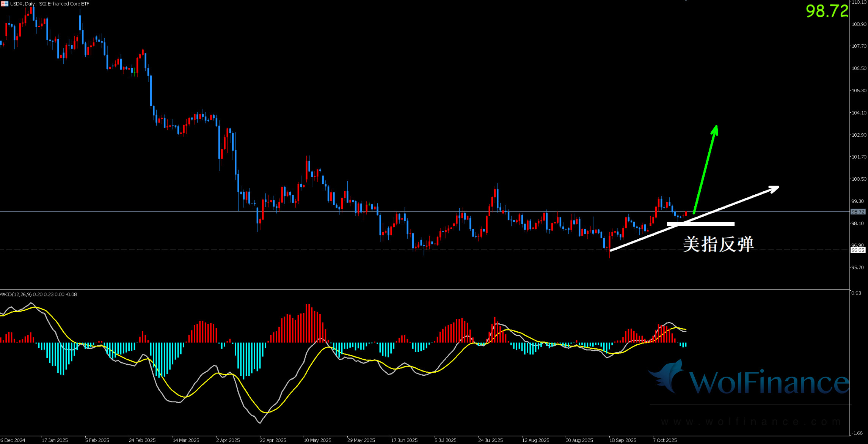Click the WolFinance wolf logo
The height and width of the screenshot is (444, 868).
click(x=668, y=376)
